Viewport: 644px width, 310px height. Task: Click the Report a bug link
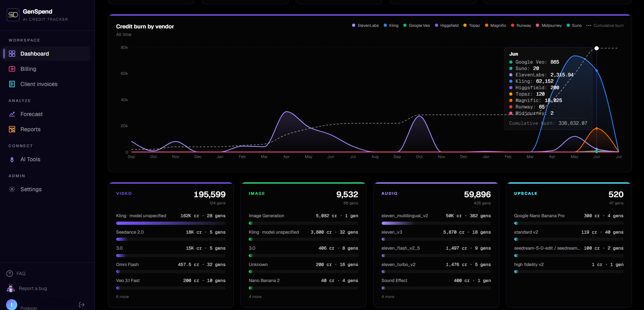pyautogui.click(x=33, y=288)
